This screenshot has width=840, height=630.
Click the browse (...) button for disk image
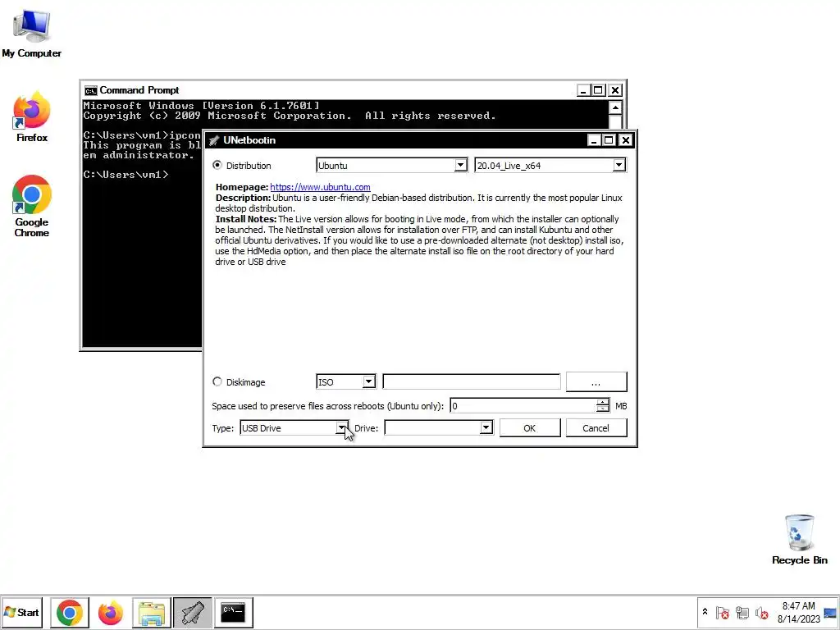tap(596, 382)
